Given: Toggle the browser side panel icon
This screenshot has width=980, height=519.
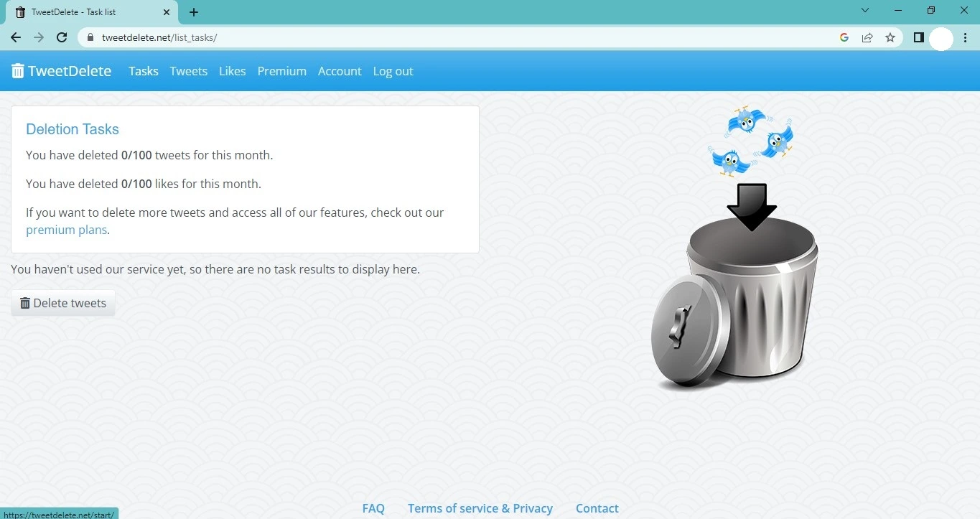Looking at the screenshot, I should coord(918,37).
